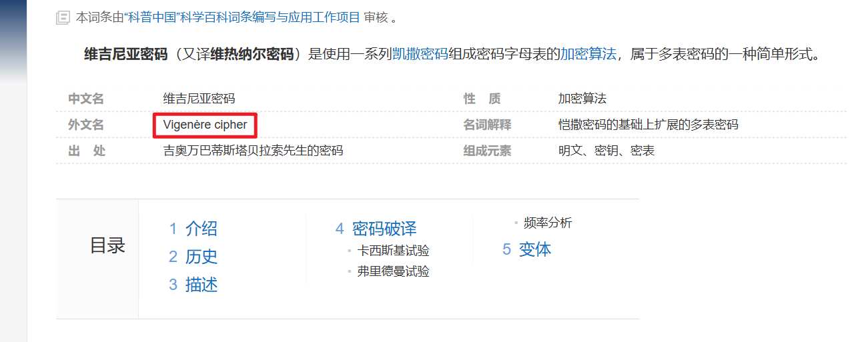Screen dimensions: 868x342
Task: Select the 弗里德曼试验 subsection entry
Action: click(x=393, y=271)
